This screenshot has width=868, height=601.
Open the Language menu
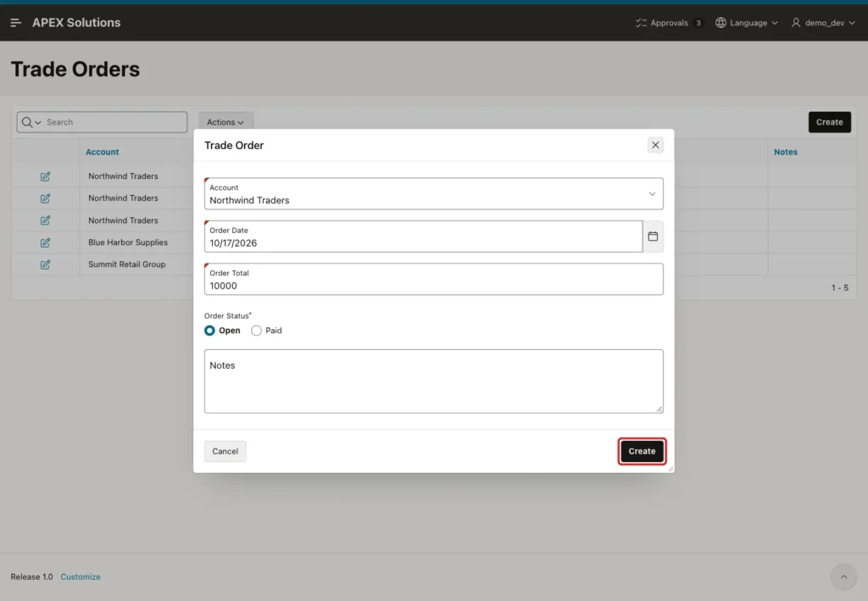747,23
